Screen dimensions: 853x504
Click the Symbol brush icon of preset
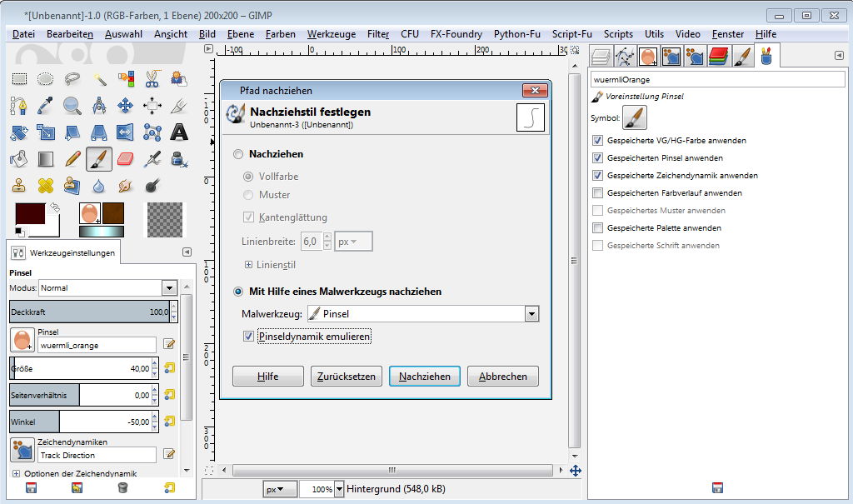coord(634,117)
